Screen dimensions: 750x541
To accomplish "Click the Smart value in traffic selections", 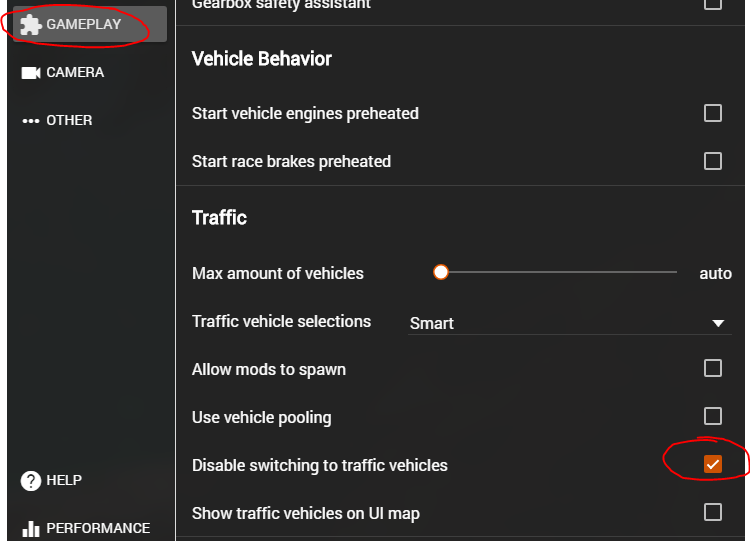I will [431, 323].
